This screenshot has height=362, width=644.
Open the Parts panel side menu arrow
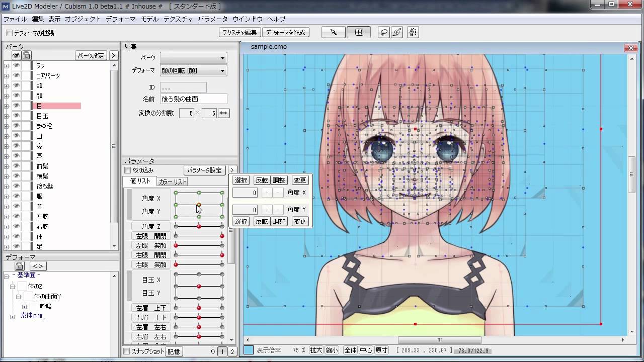[x=113, y=55]
